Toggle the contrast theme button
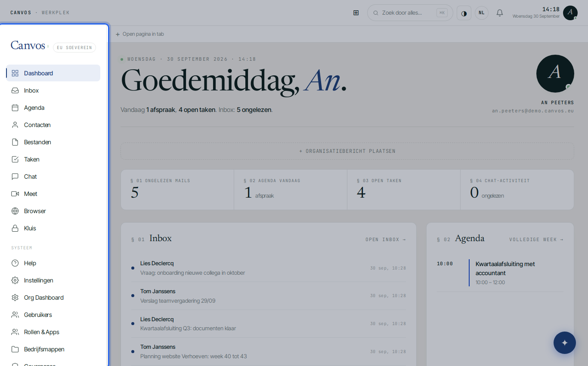Image resolution: width=588 pixels, height=366 pixels. coord(464,13)
